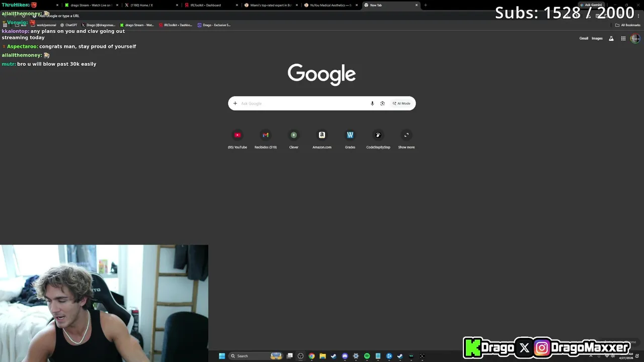This screenshot has height=362, width=644.
Task: Open Notepad from taskbar
Action: click(x=378, y=356)
